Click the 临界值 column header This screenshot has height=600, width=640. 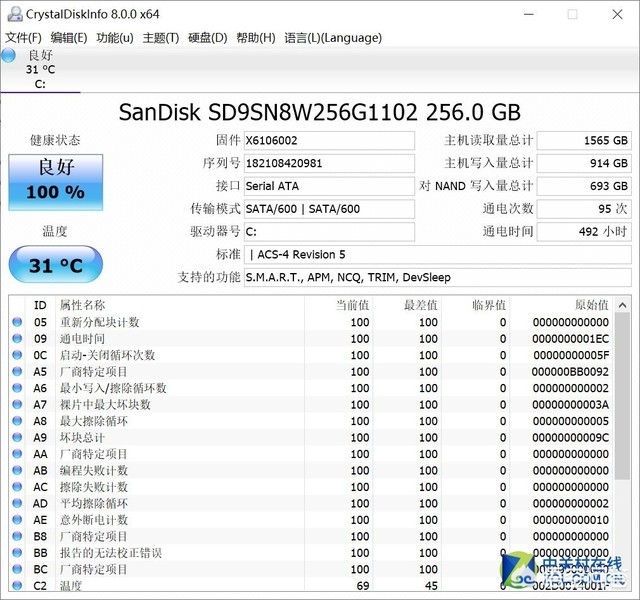pos(476,305)
